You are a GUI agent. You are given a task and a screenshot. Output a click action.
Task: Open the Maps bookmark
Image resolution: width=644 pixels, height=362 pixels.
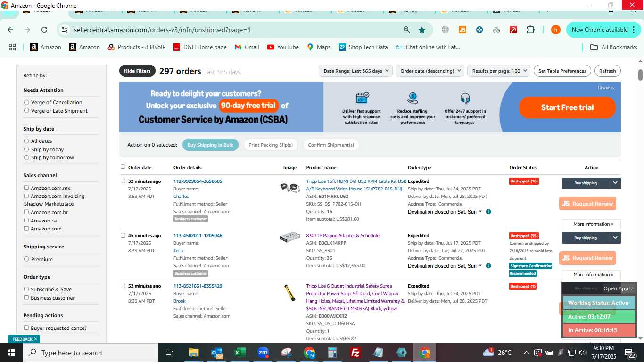pos(319,47)
